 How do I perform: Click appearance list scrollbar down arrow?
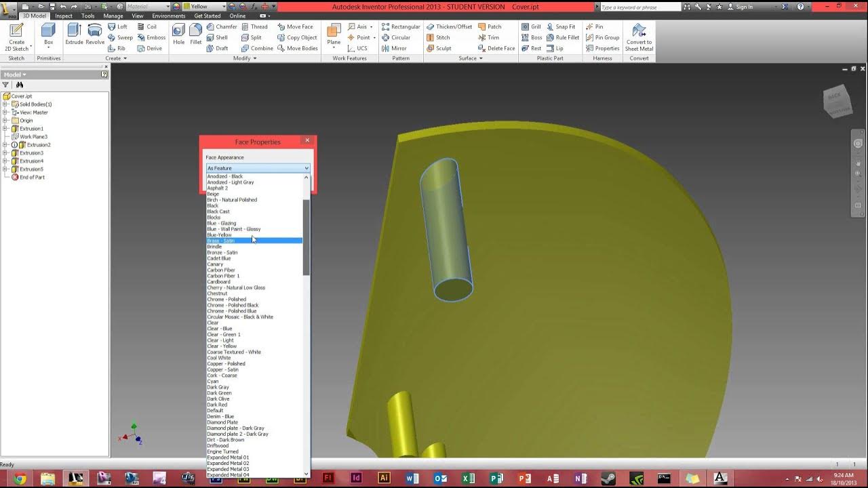307,474
